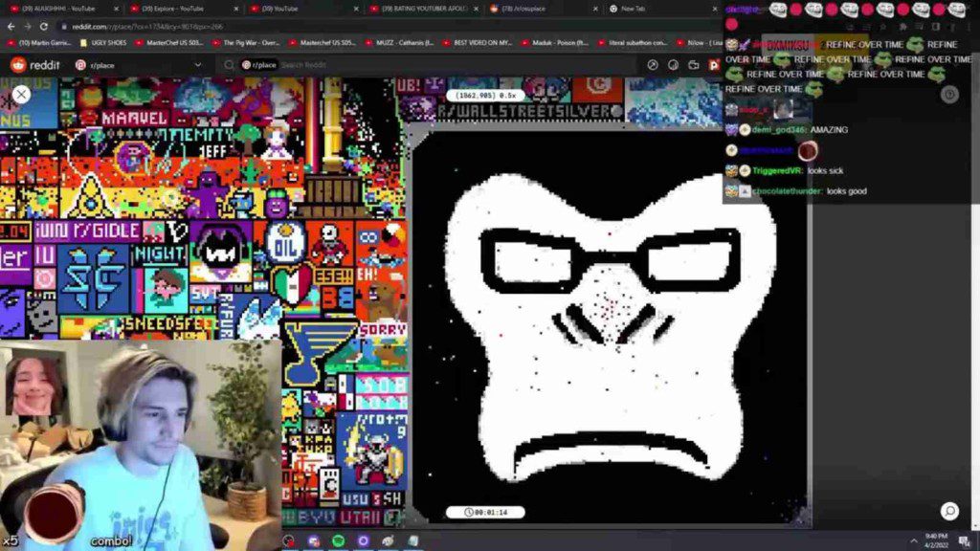Go back with the browser back arrow
The image size is (980, 551).
point(11,26)
